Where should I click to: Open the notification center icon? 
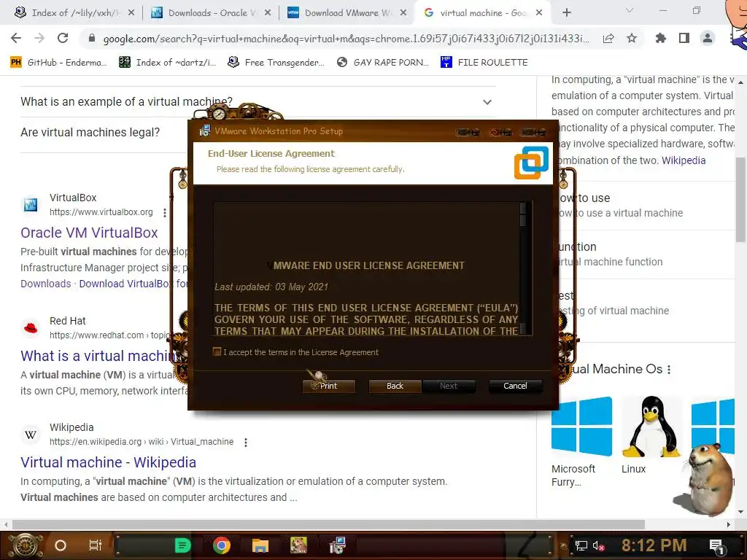coord(716,546)
